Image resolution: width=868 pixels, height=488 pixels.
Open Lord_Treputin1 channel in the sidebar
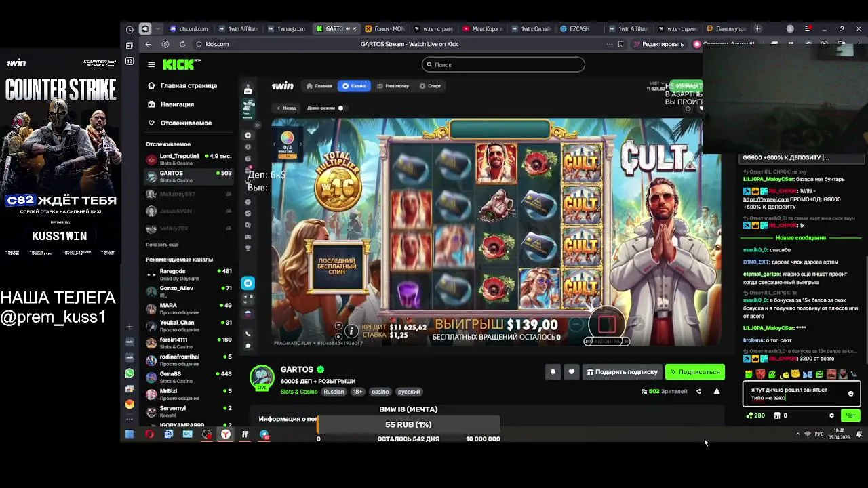pyautogui.click(x=189, y=159)
